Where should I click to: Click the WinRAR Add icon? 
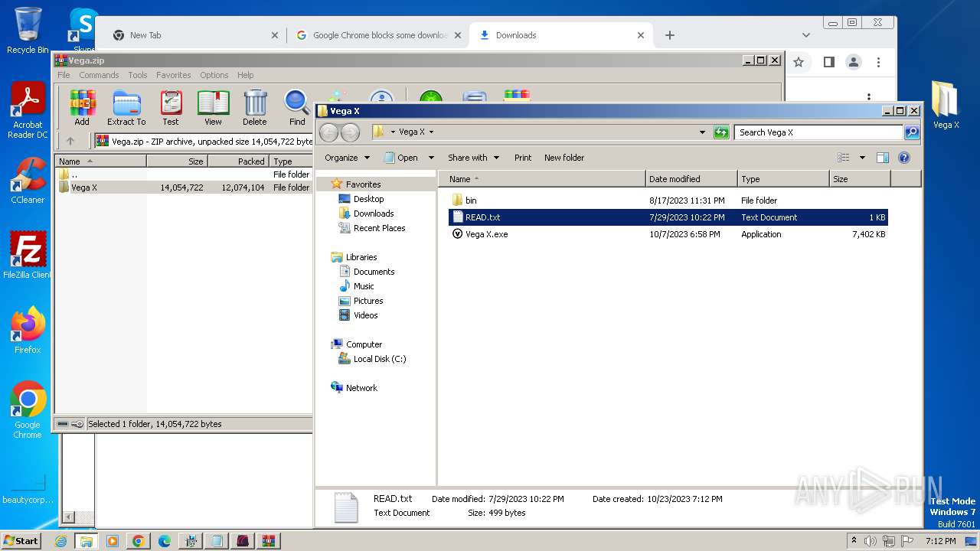82,107
